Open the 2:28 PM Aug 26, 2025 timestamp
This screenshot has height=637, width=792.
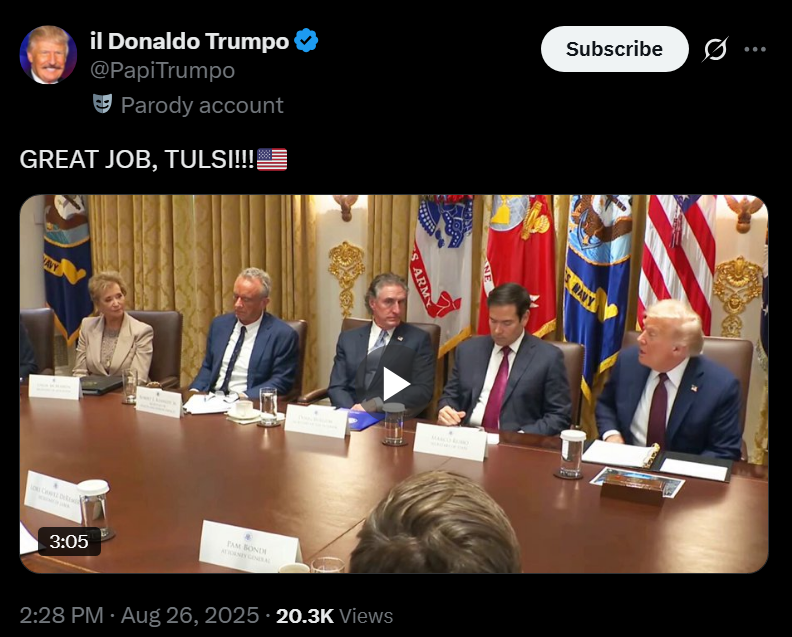[139, 616]
